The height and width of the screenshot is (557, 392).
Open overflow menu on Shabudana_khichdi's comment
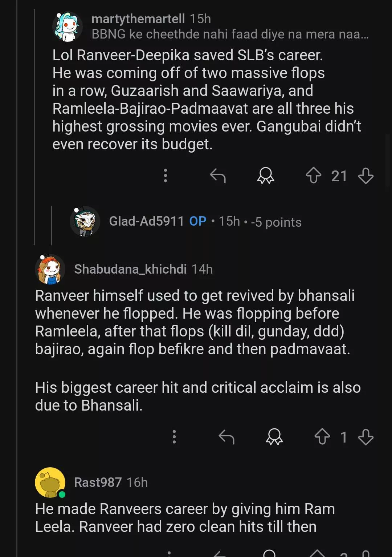[x=174, y=437]
